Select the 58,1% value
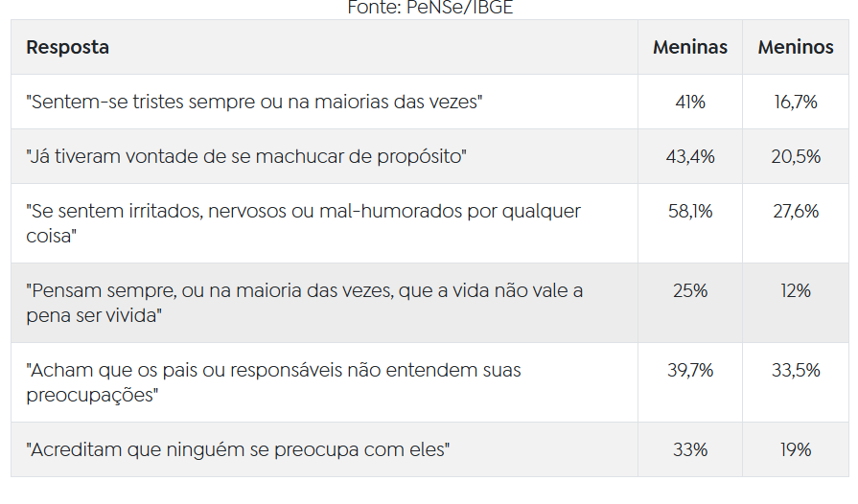858x504 pixels. point(689,212)
